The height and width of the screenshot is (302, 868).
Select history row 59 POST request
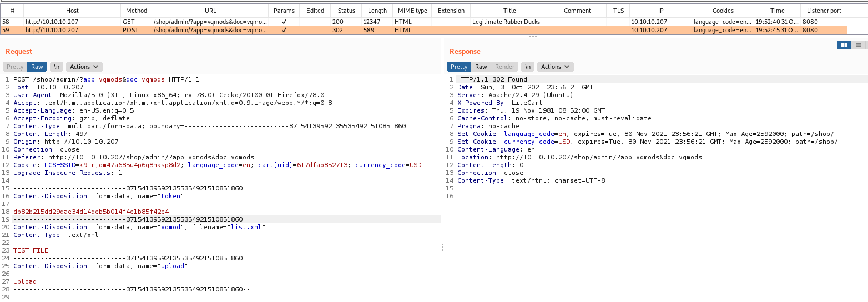[424, 30]
